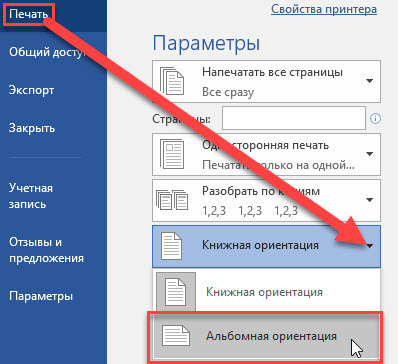Screen dimensions: 398x364
Task: Select Альбомная ориентация option
Action: pyautogui.click(x=266, y=336)
